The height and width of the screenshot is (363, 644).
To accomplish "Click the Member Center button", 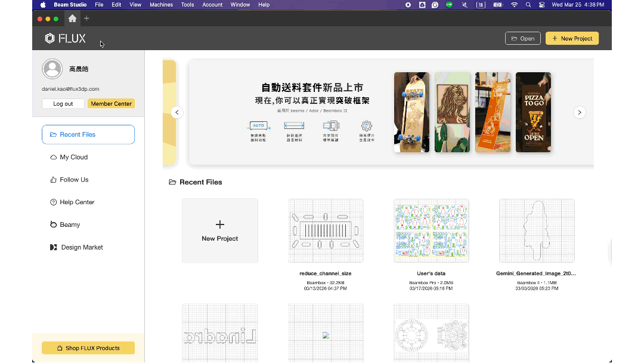I will 112,104.
